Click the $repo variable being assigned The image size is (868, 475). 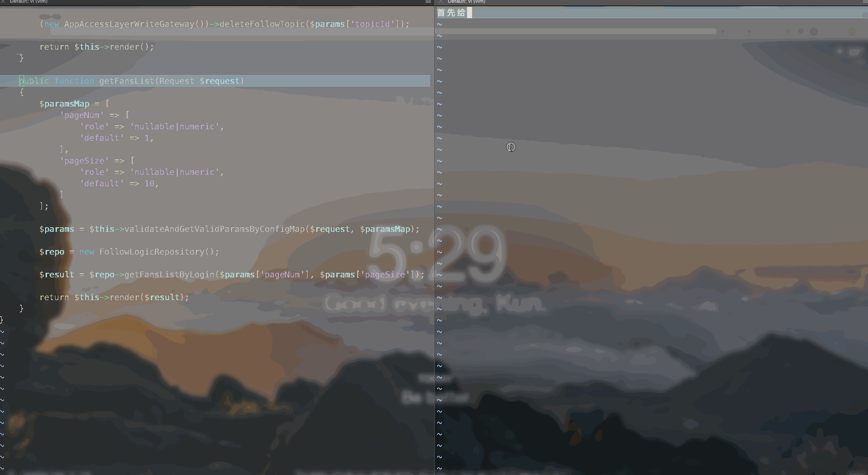[52, 252]
